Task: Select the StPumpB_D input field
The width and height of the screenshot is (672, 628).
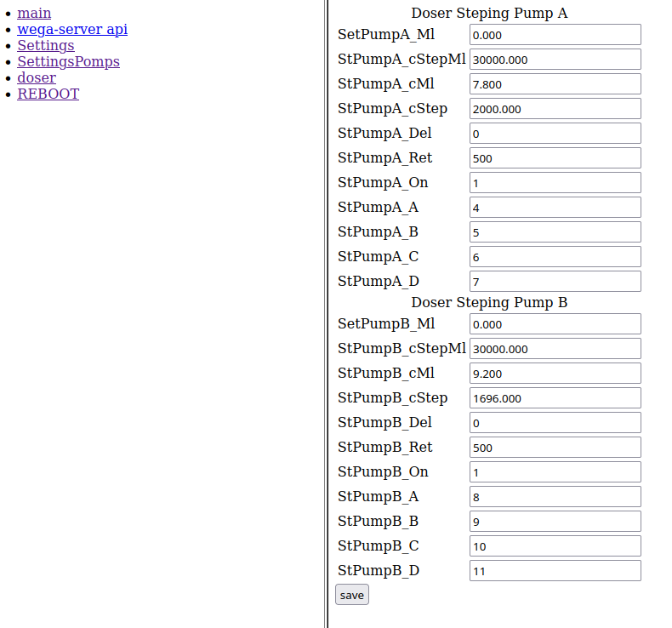Action: (555, 571)
